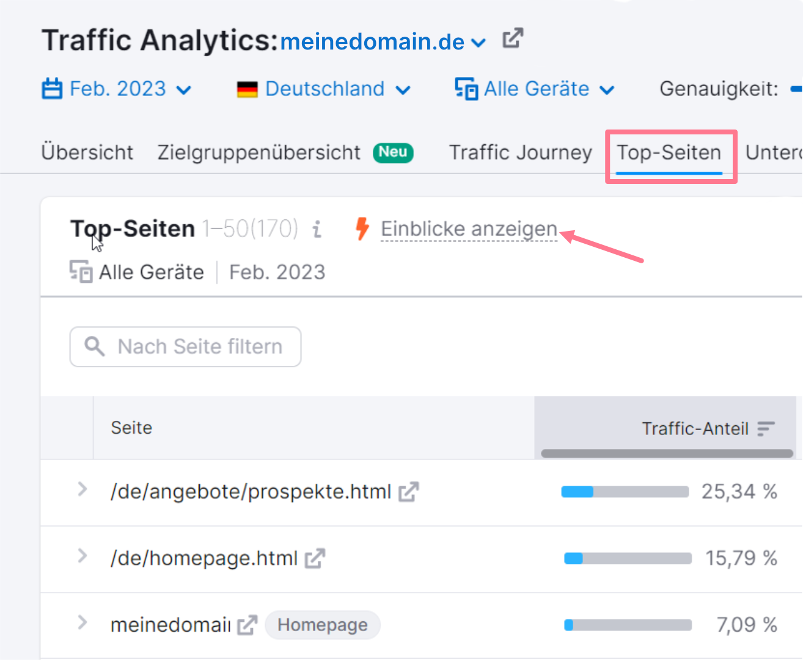Click the calendar icon beside Feb. 2023
Viewport: 803px width, 672px height.
(x=52, y=89)
